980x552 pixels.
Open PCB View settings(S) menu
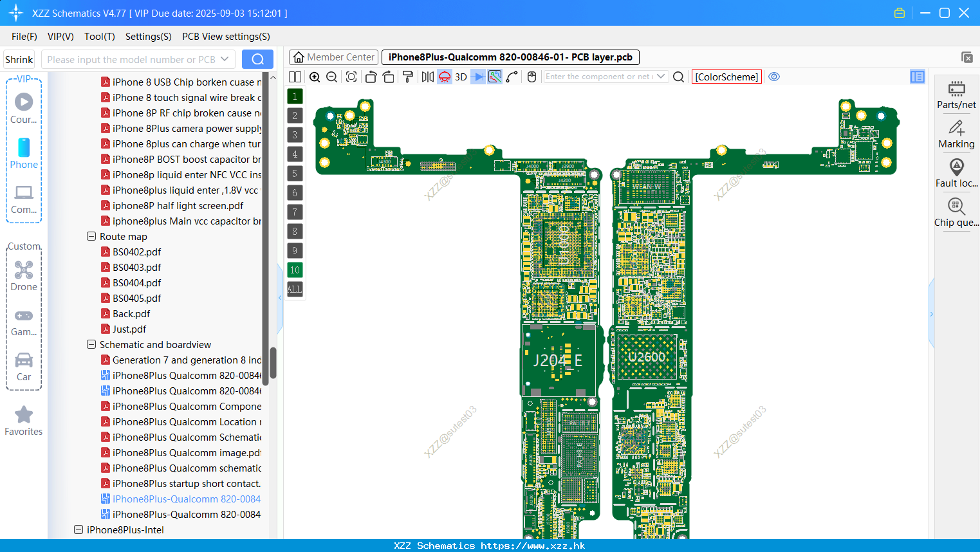(226, 37)
